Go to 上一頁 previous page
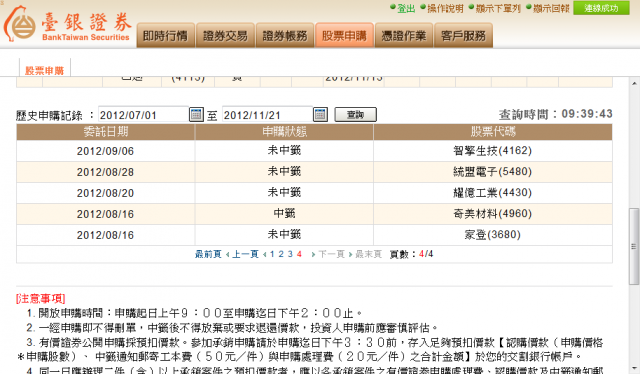Image resolution: width=640 pixels, height=374 pixels. 245,254
